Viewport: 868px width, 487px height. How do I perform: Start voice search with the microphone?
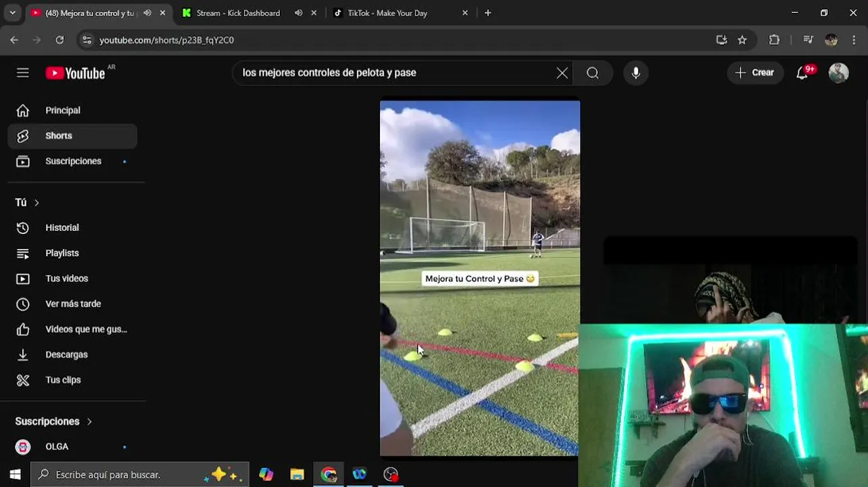coord(635,73)
